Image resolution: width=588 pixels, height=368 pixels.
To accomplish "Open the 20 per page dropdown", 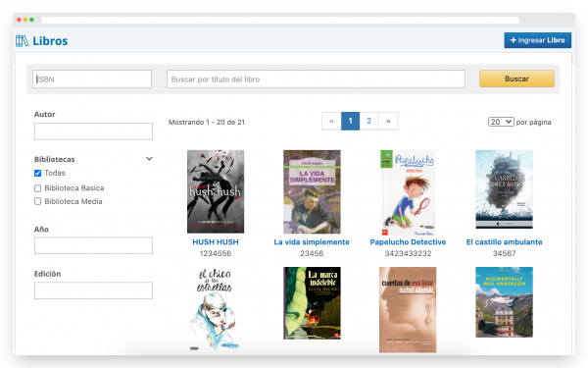I will [501, 122].
